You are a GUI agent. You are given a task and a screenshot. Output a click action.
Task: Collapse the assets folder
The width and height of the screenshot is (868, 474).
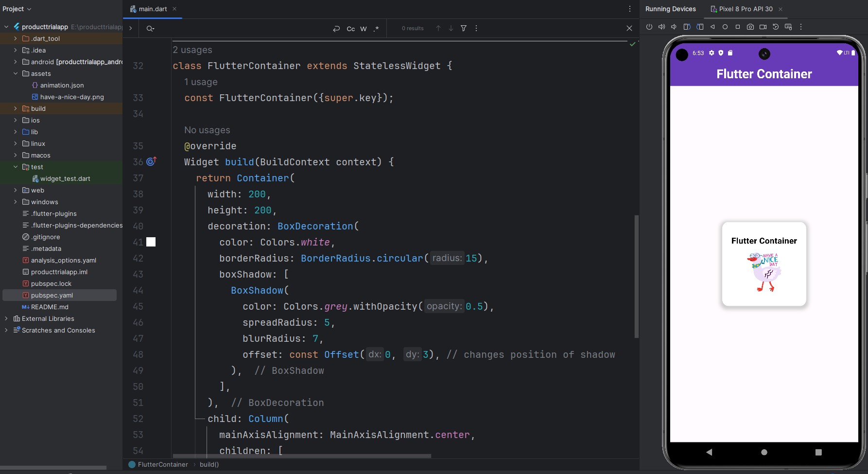15,73
